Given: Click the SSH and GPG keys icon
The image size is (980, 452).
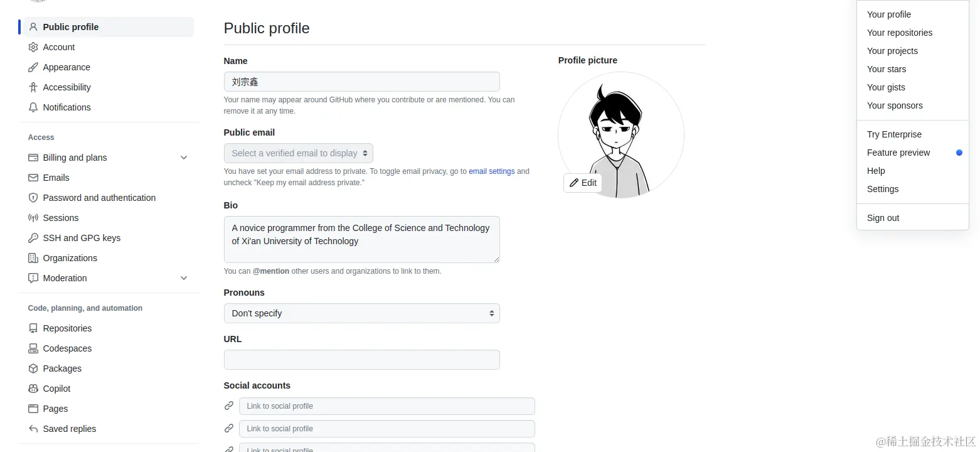Looking at the screenshot, I should coord(33,238).
